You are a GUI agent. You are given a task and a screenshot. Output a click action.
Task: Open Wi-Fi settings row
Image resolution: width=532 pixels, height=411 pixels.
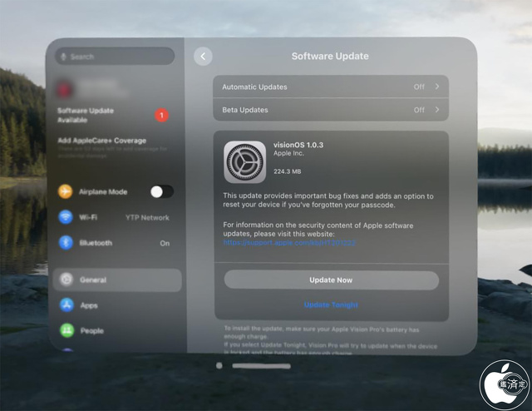[116, 217]
